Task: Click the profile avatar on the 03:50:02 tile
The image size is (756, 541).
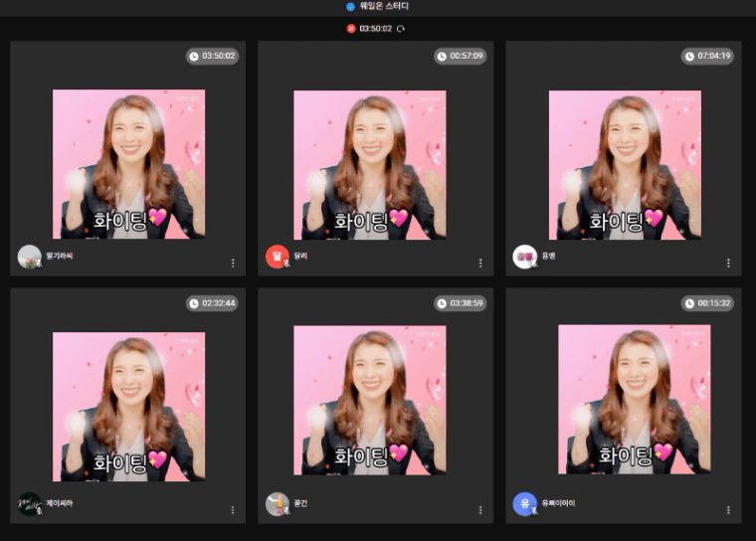Action: (30, 257)
